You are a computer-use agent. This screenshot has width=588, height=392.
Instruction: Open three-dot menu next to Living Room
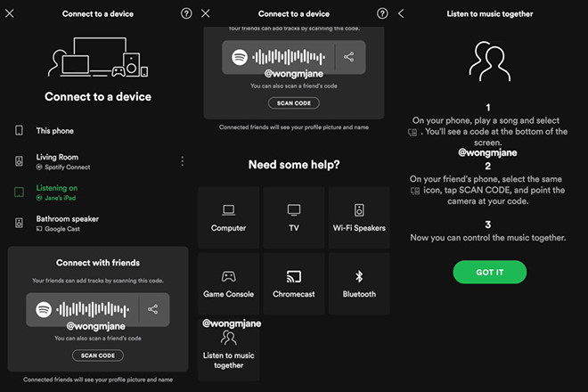tap(182, 161)
